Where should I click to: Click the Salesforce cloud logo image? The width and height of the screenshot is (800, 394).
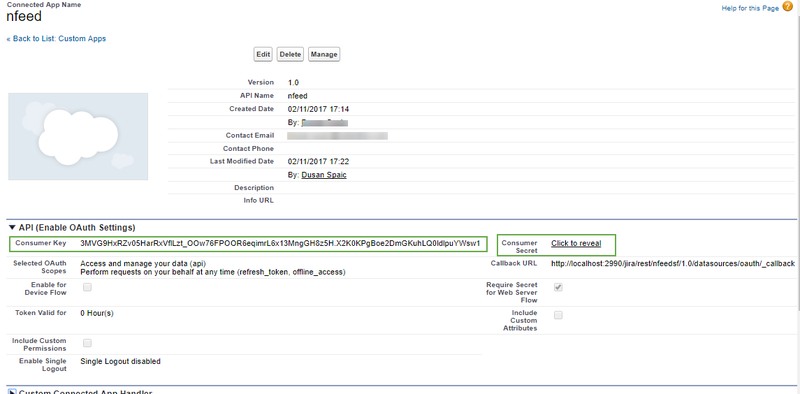(78, 136)
